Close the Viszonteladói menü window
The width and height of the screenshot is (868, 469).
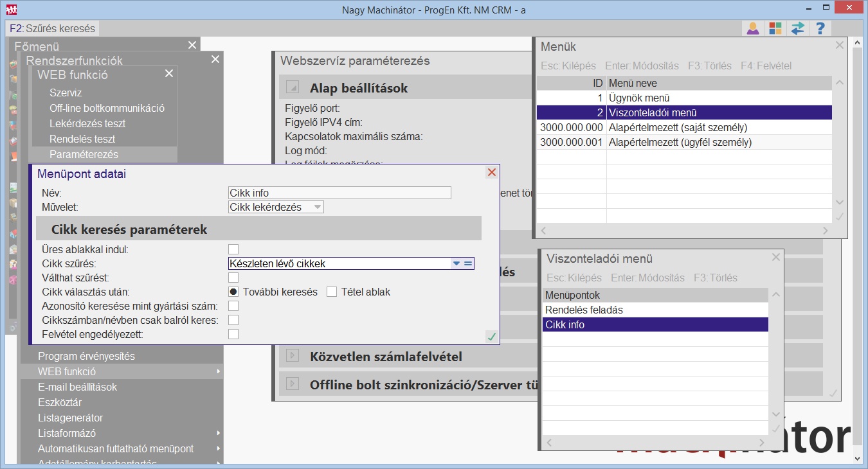pyautogui.click(x=776, y=257)
